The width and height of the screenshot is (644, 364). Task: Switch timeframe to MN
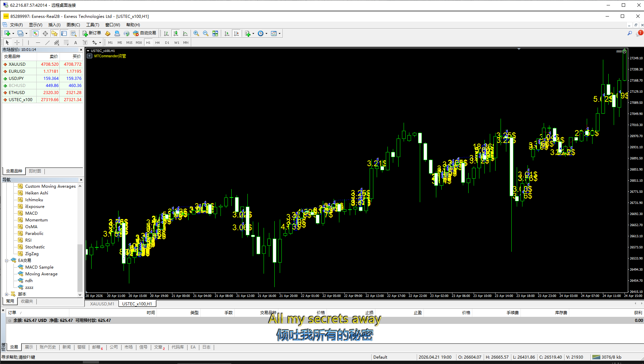coord(186,42)
